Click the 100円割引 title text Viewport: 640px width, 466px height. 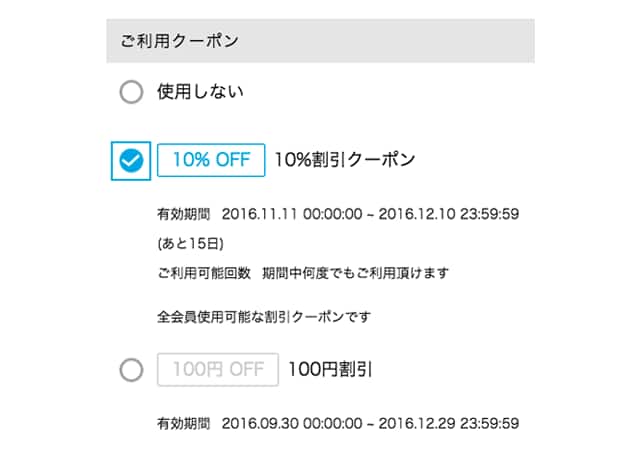[330, 370]
